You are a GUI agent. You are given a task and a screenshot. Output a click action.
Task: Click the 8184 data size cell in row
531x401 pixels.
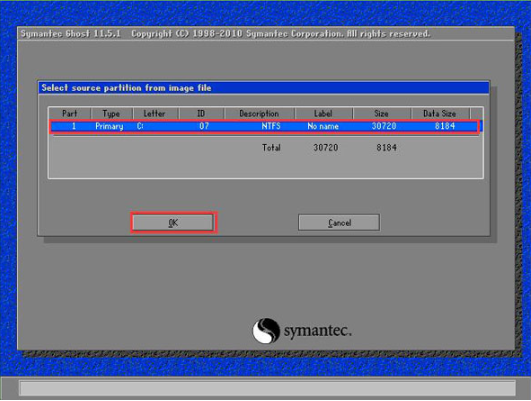coord(445,126)
